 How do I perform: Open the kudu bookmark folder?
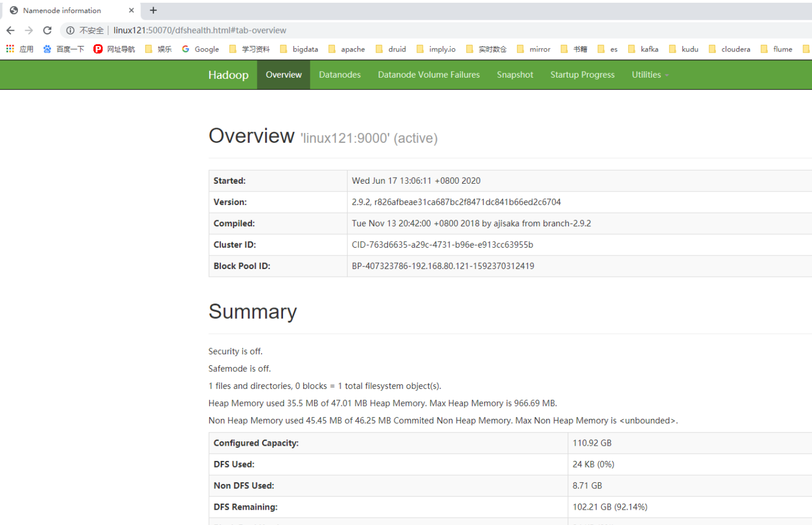[684, 49]
